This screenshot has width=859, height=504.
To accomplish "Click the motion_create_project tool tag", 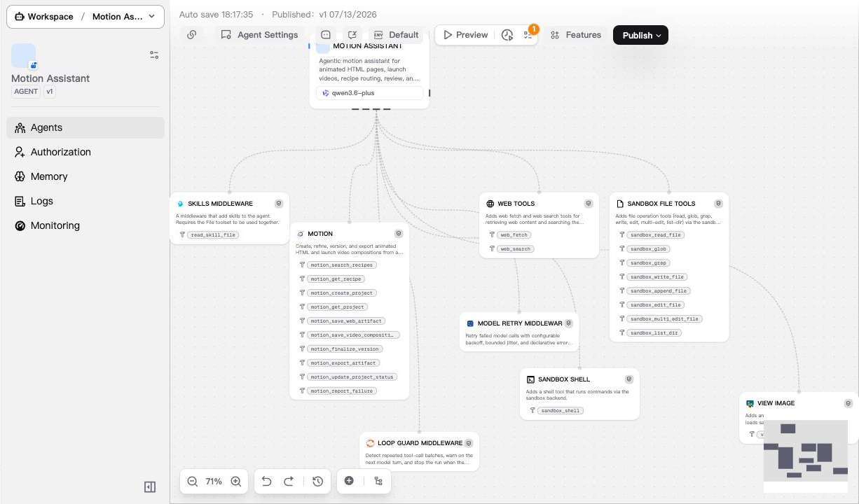I will coord(343,293).
